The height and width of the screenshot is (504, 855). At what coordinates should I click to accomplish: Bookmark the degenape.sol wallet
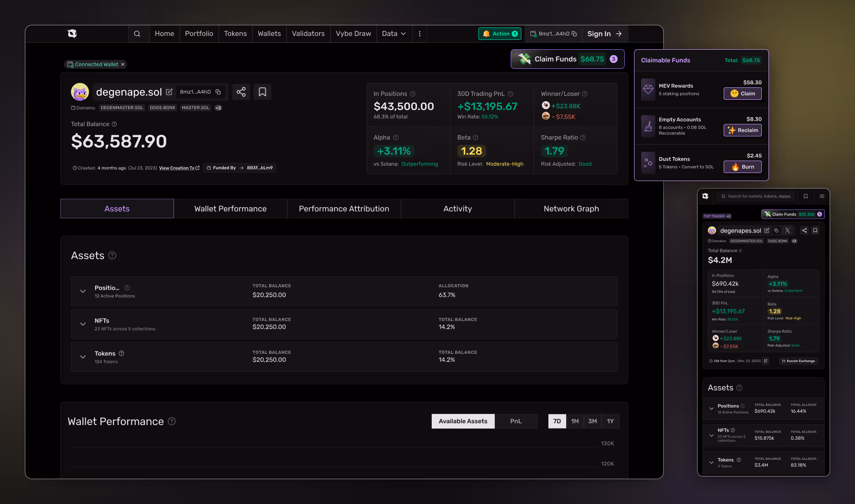point(262,92)
